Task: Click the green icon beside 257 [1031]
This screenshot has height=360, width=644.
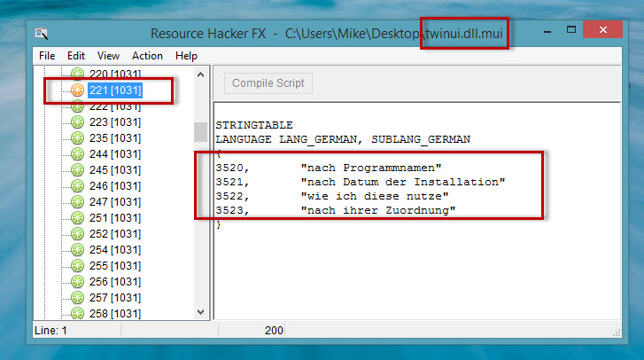Action: [77, 298]
